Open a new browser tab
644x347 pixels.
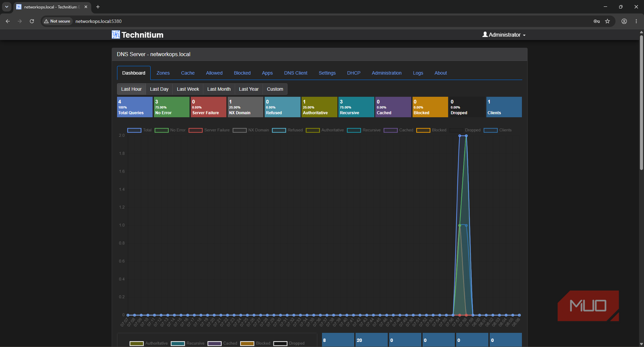click(x=98, y=7)
